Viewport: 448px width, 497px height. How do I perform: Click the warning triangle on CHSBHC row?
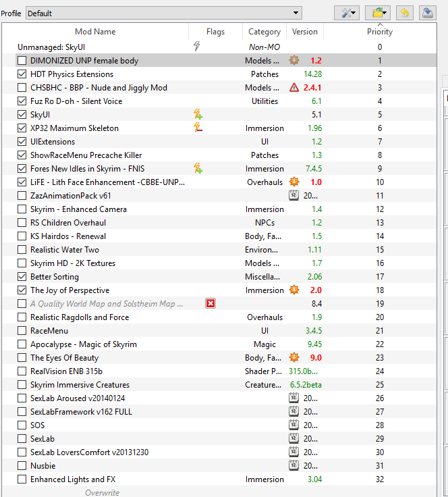pyautogui.click(x=293, y=87)
